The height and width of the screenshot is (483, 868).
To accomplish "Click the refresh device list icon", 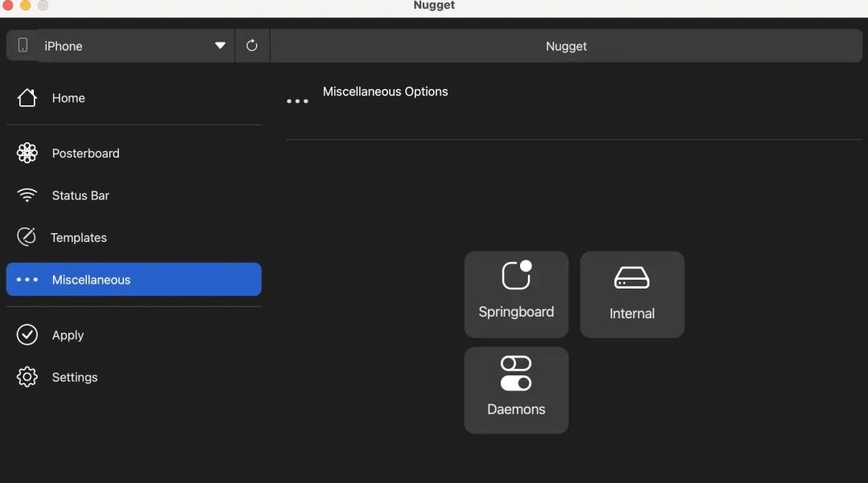I will tap(252, 45).
